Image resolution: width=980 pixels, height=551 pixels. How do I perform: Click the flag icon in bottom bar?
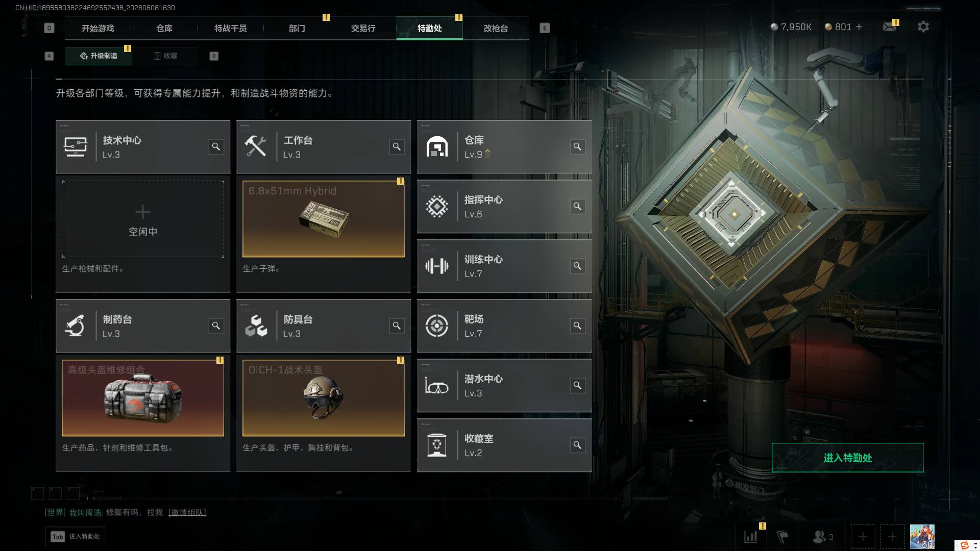tap(782, 536)
